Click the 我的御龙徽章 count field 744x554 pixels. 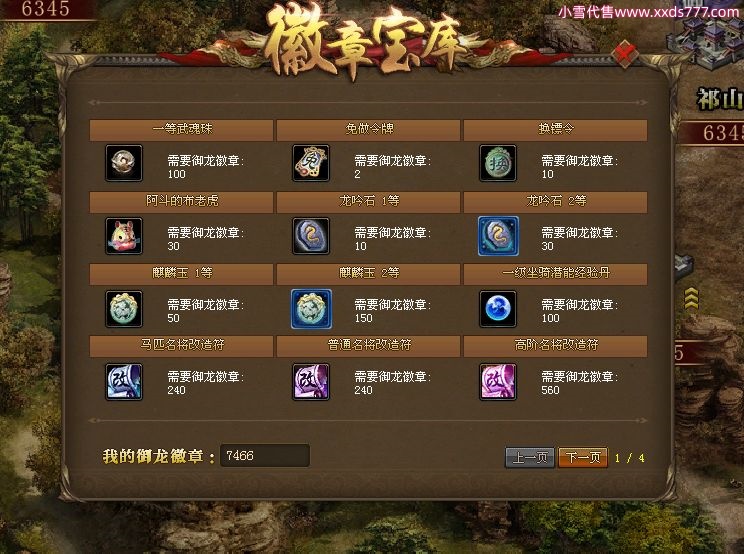pos(265,455)
